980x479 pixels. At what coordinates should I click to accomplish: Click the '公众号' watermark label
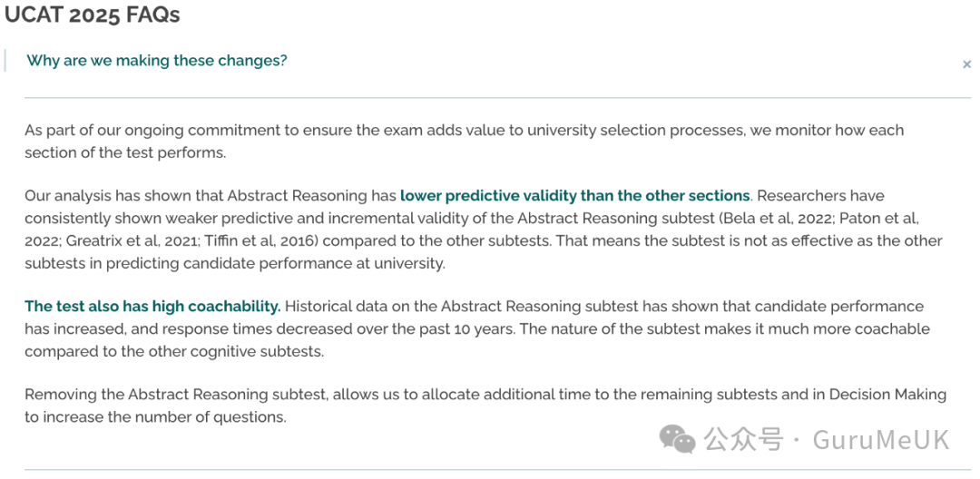tap(744, 440)
